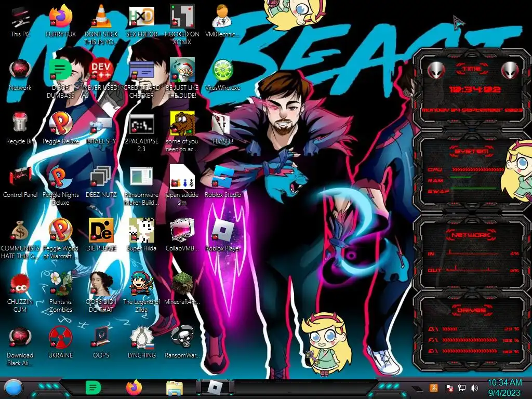This screenshot has height=399, width=532.
Task: Open the VirusWire.exe lime icon
Action: 222,75
